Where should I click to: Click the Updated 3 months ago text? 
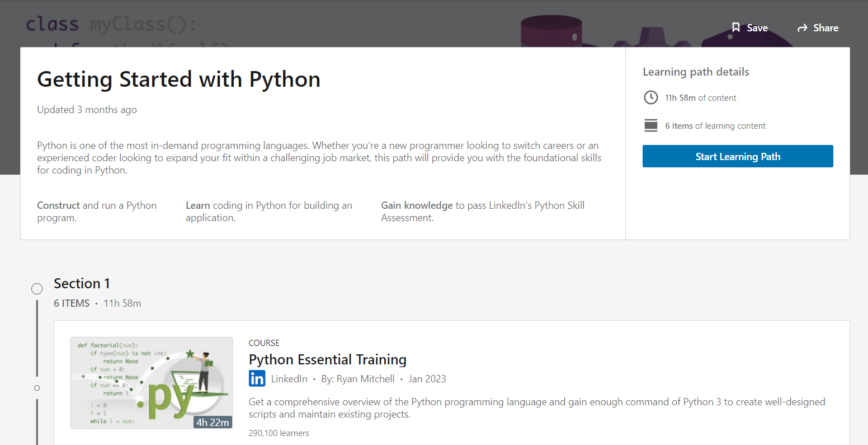coord(87,110)
